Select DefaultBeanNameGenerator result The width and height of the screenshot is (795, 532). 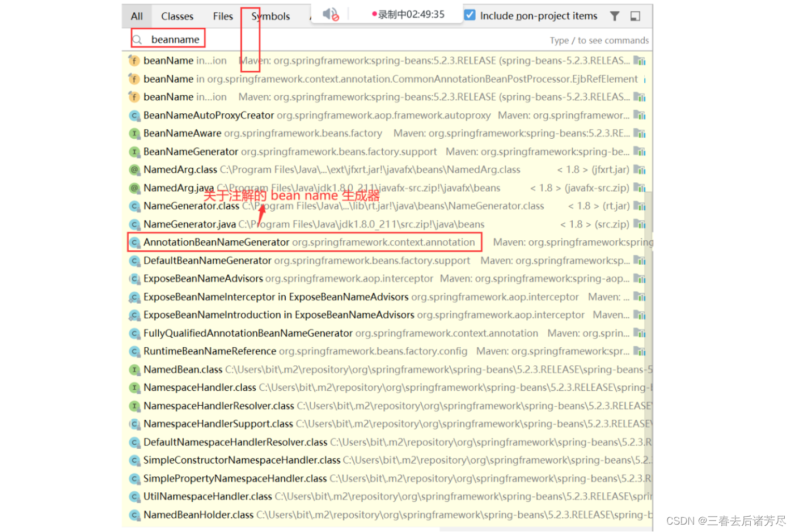[x=388, y=260]
